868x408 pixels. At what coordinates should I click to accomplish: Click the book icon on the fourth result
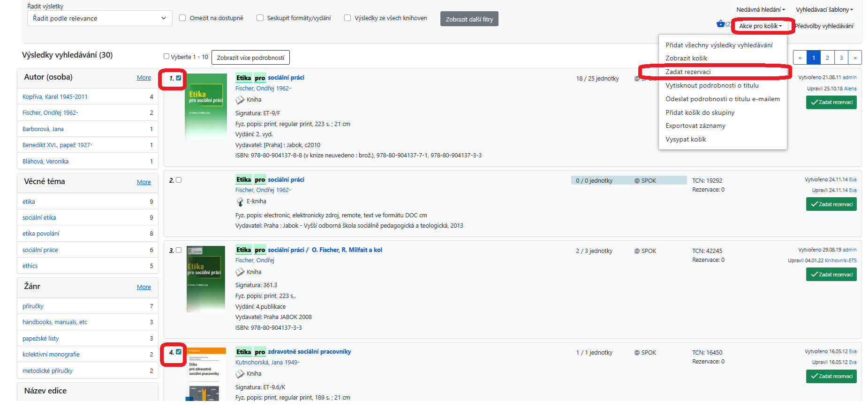click(x=240, y=374)
